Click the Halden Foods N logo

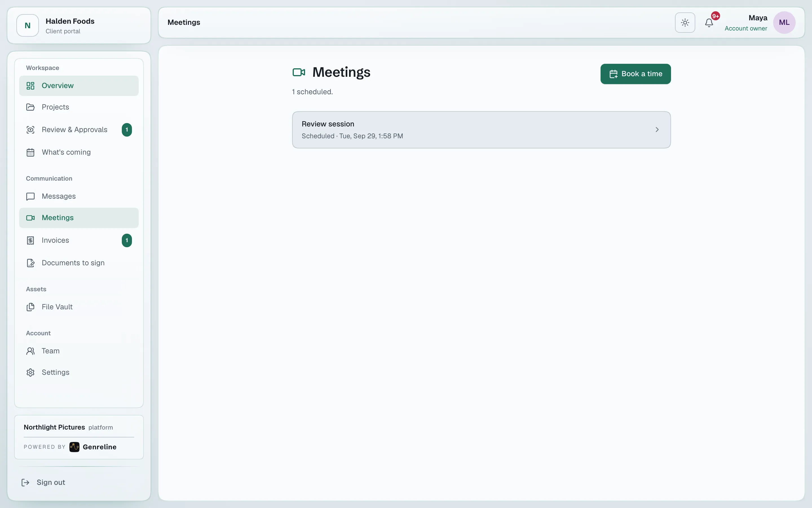click(28, 25)
